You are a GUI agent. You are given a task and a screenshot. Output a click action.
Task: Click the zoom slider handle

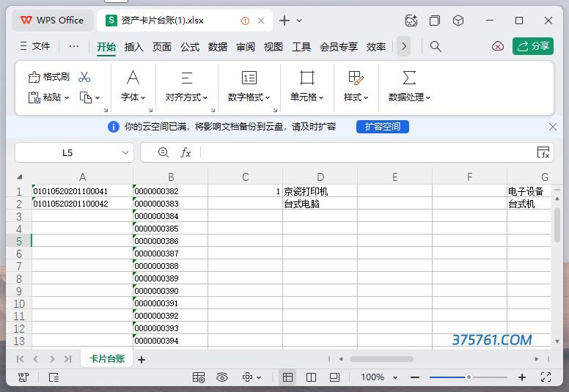pos(469,377)
